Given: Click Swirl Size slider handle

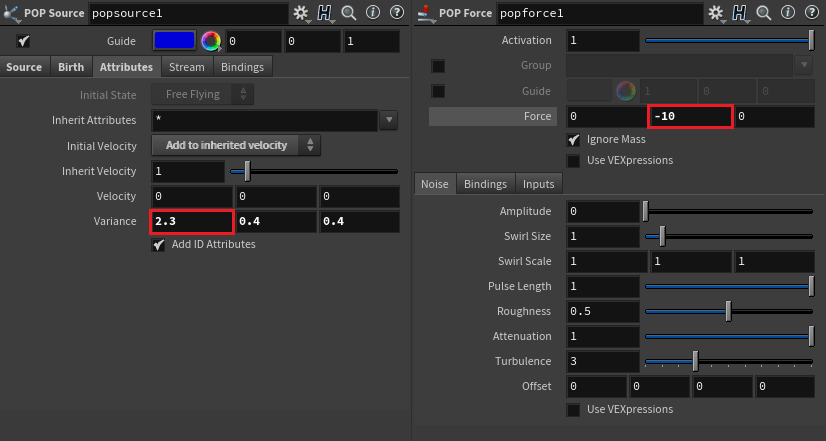Looking at the screenshot, I should coord(662,236).
